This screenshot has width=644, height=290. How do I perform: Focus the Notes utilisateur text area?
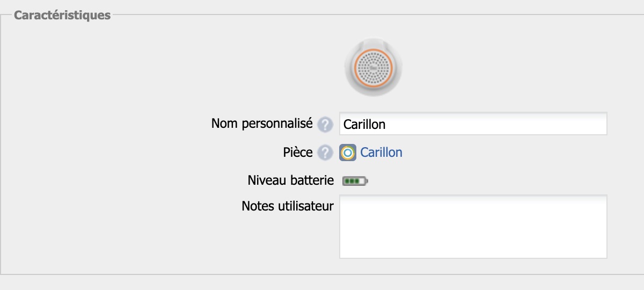coord(472,226)
